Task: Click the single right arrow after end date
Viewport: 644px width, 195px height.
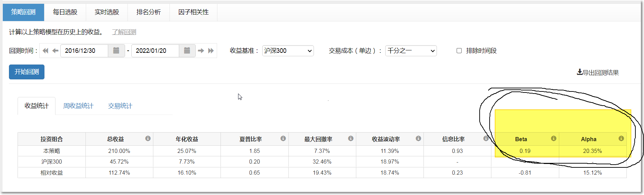Action: pyautogui.click(x=201, y=51)
